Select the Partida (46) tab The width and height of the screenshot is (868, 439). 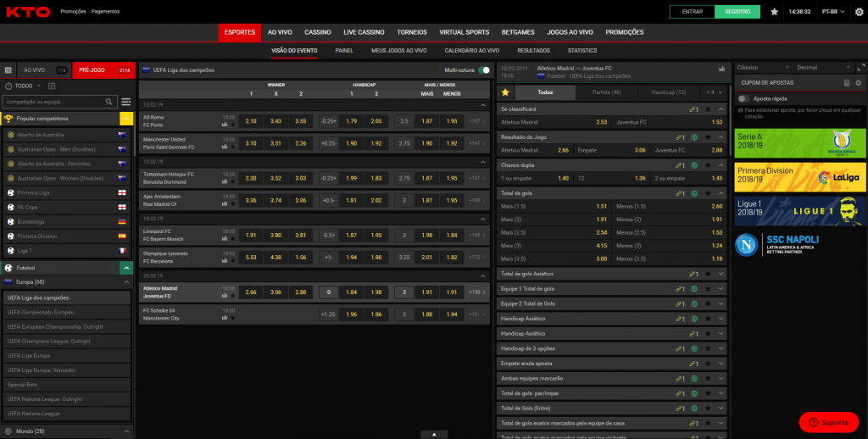[607, 92]
